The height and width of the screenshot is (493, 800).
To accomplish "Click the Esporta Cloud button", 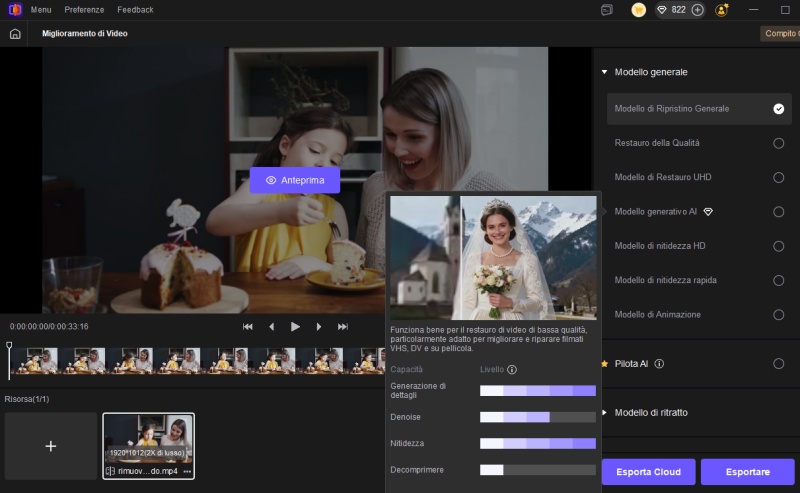I will [x=647, y=472].
